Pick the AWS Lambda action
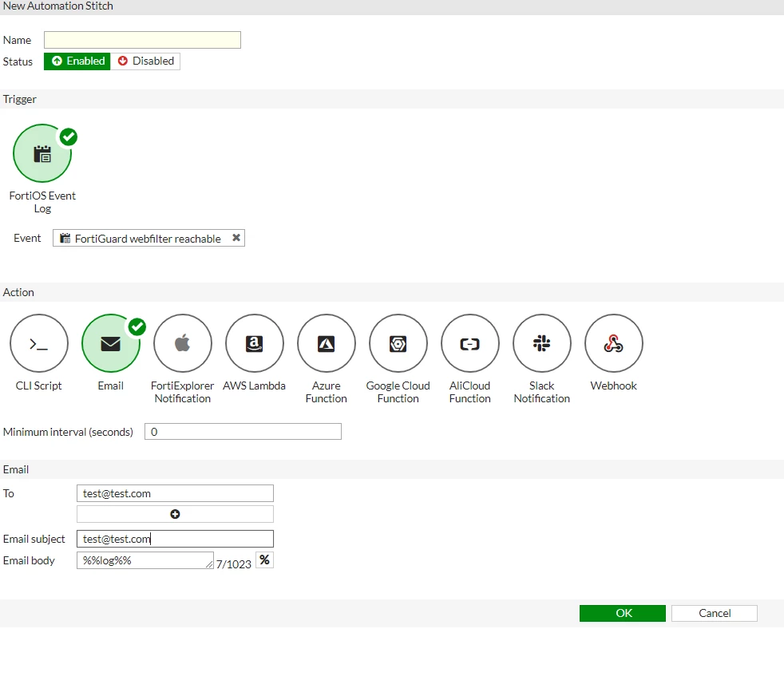Viewport: 784px width, 696px height. pyautogui.click(x=255, y=343)
